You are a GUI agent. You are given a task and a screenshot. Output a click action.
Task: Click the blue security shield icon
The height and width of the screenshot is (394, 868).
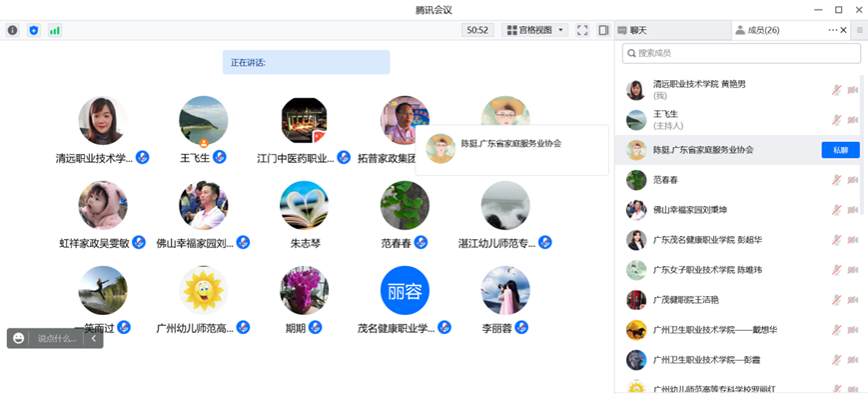[x=34, y=30]
